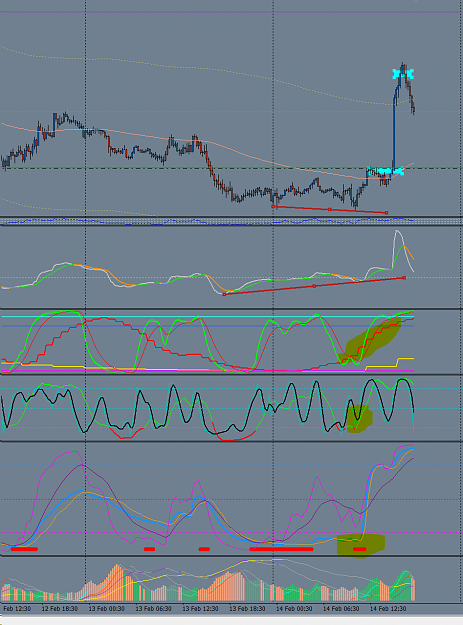Select right anchor of price chart red trendline
The width and height of the screenshot is (463, 625).
(x=386, y=212)
